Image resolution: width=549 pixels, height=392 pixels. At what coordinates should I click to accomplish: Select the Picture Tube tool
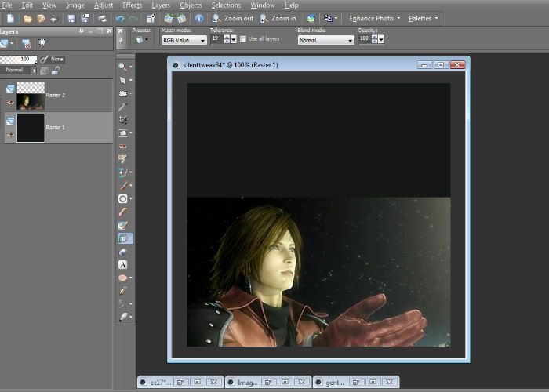click(122, 252)
